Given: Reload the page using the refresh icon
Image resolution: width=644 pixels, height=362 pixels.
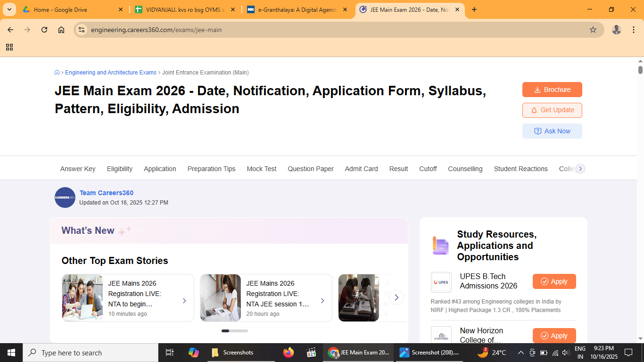Looking at the screenshot, I should coord(44,30).
